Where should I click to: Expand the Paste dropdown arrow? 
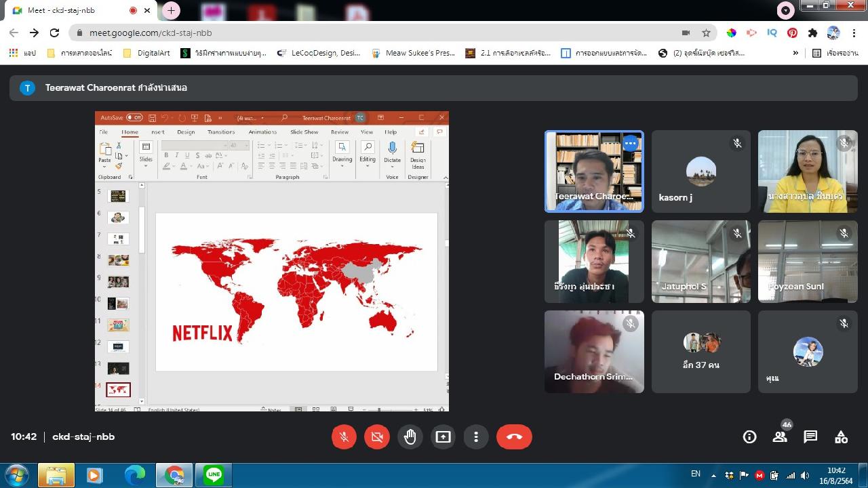[104, 166]
